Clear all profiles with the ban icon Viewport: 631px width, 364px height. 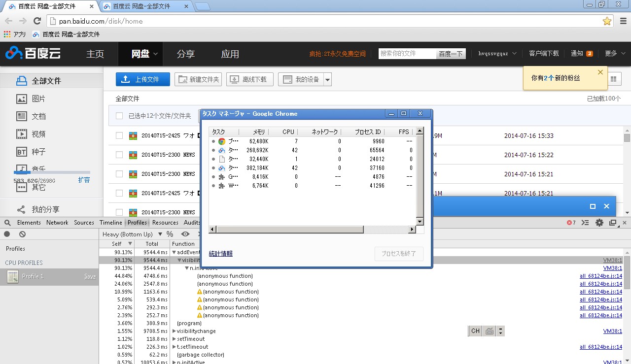(22, 234)
